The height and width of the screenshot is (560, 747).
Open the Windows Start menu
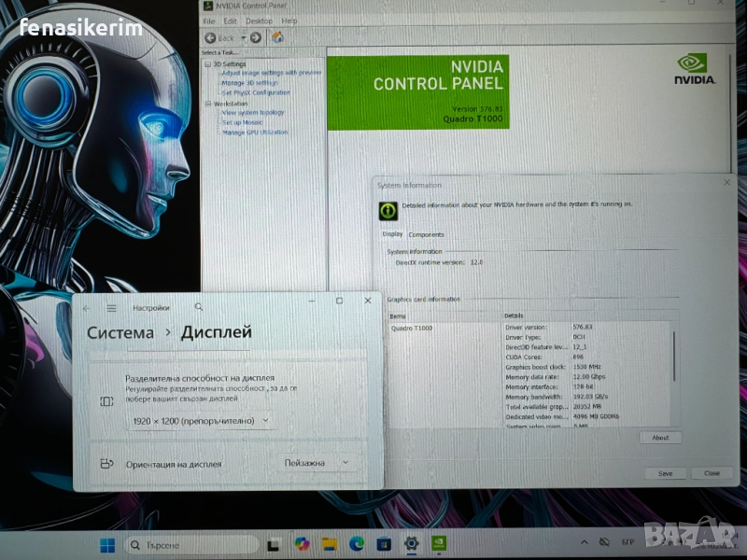(x=107, y=545)
